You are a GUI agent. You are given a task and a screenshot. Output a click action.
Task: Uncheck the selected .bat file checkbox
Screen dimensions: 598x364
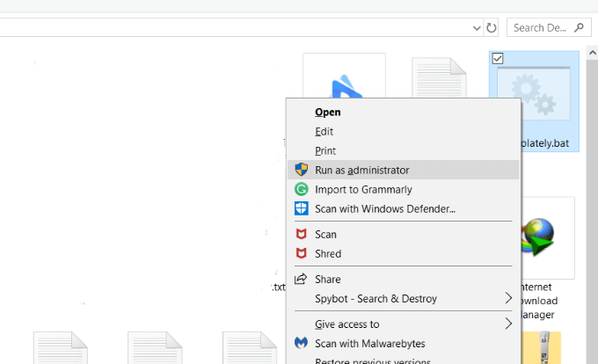[x=498, y=58]
